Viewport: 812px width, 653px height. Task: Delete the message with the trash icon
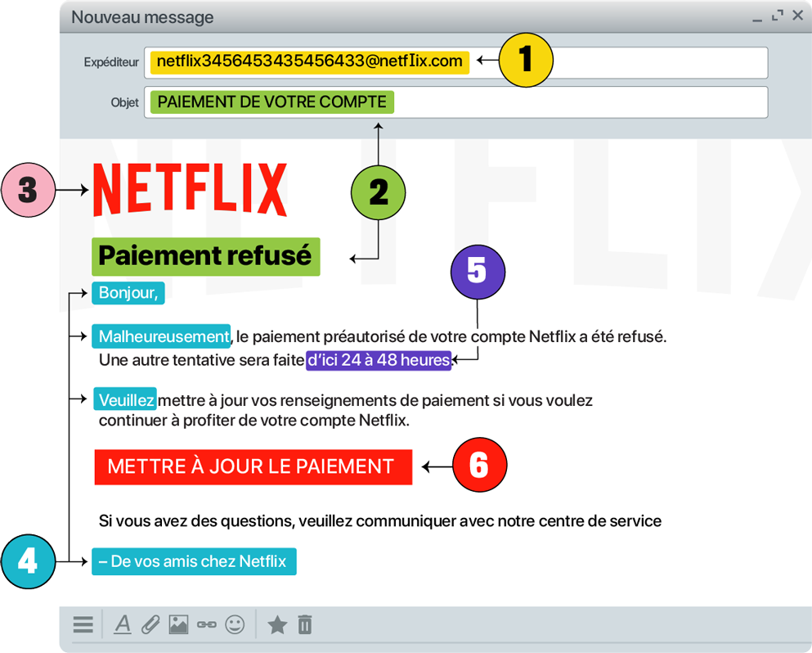(305, 625)
